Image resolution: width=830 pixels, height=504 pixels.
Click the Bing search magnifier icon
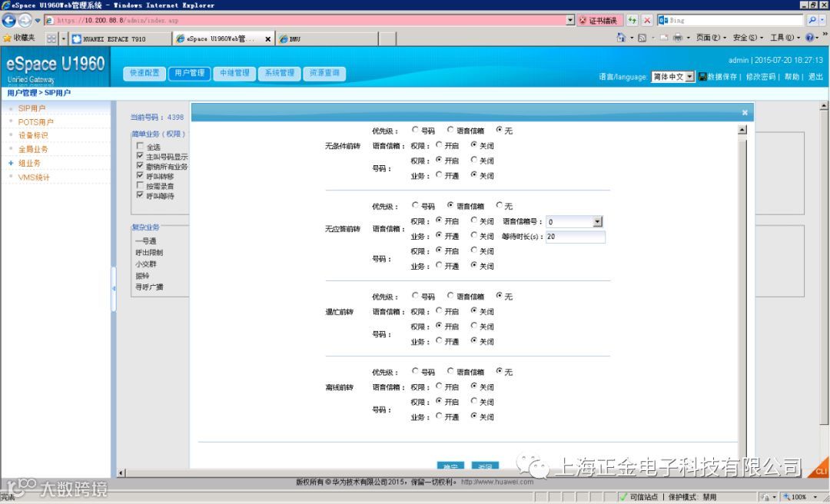[x=812, y=20]
